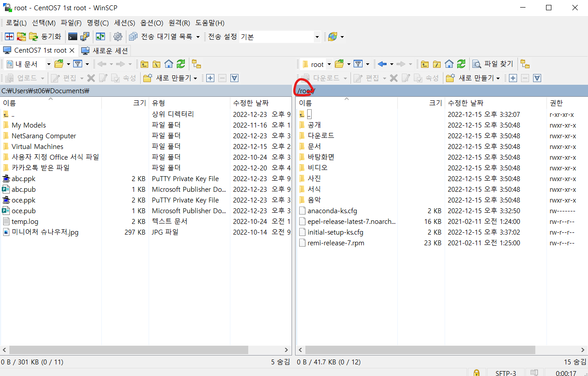Open the 파일(F) menu
588x376 pixels.
point(71,23)
